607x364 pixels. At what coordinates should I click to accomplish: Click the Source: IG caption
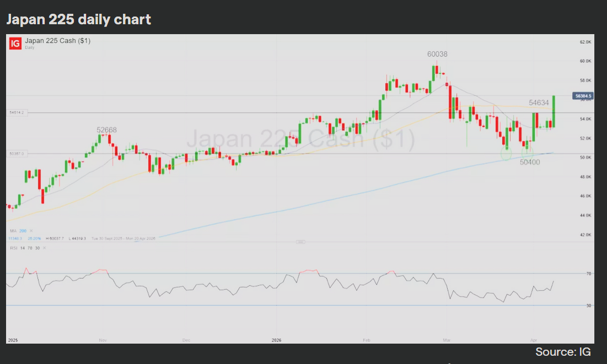pos(562,352)
